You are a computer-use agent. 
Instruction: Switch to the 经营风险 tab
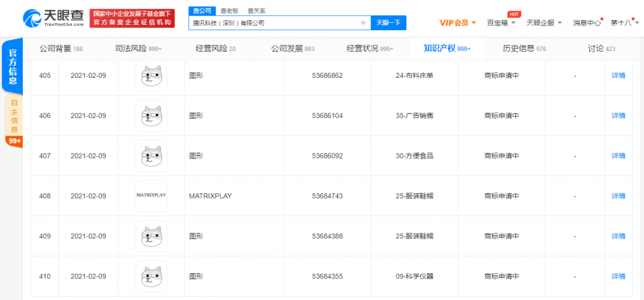click(215, 48)
